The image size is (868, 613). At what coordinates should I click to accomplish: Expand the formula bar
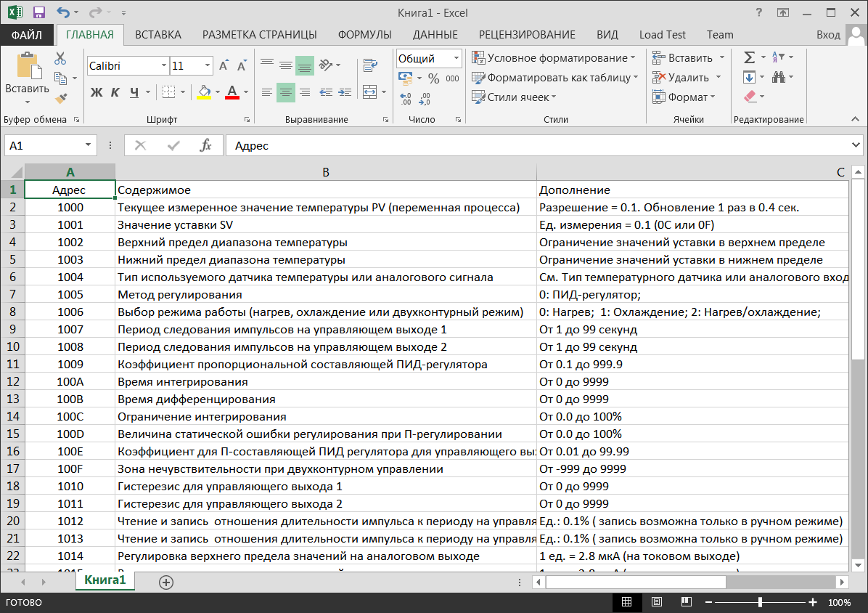pyautogui.click(x=856, y=145)
